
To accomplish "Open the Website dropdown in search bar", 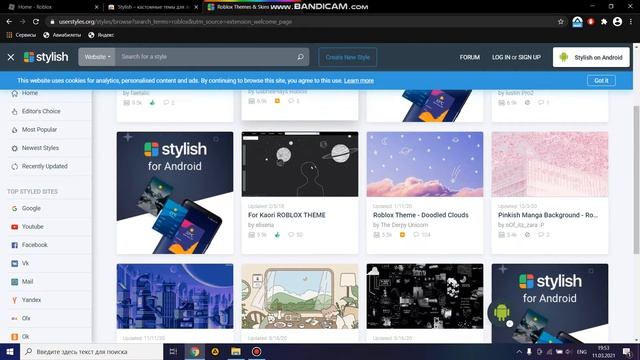I will (x=97, y=57).
